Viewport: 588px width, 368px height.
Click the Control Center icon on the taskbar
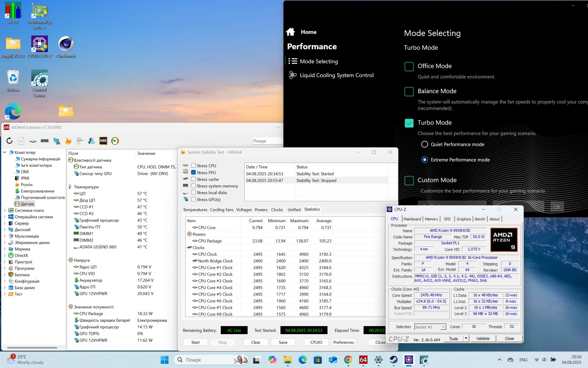click(x=424, y=360)
